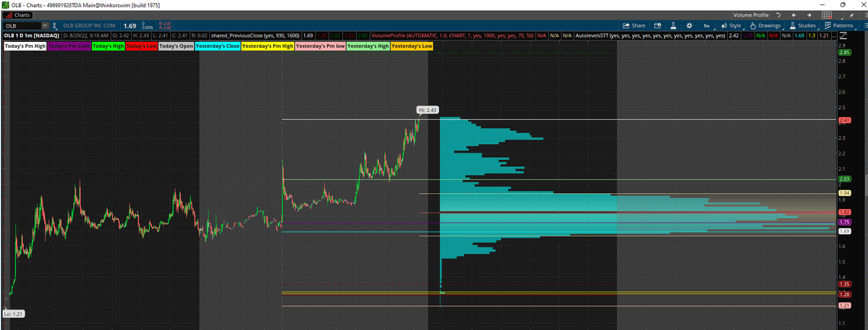The width and height of the screenshot is (868, 330).
Task: Click the D: 8/29/22, 9:10 AM readout
Action: [86, 35]
